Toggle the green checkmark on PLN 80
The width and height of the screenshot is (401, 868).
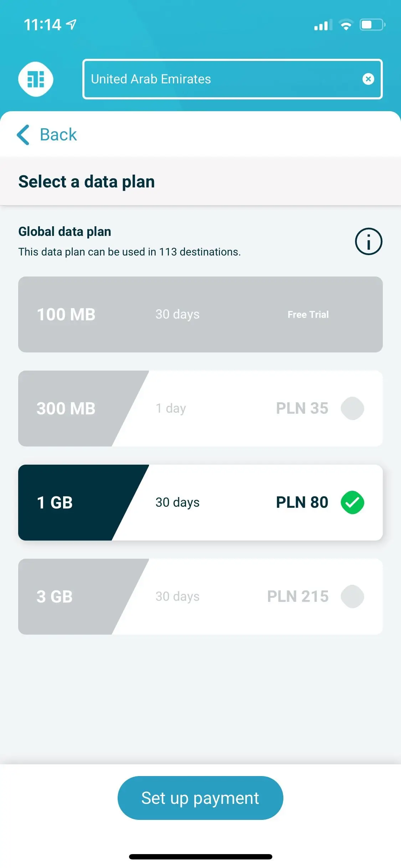coord(352,502)
